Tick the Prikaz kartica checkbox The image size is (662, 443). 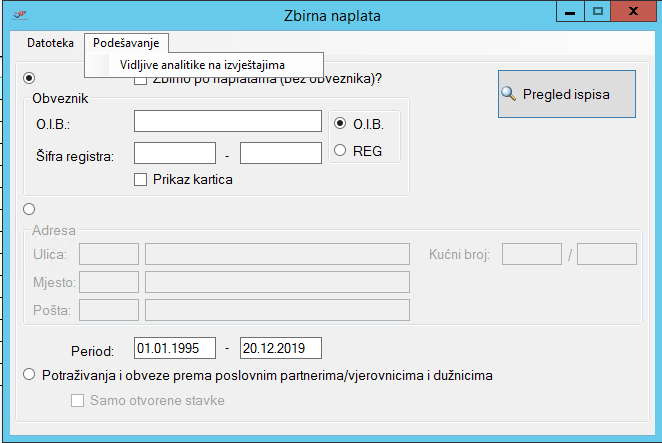tap(141, 180)
